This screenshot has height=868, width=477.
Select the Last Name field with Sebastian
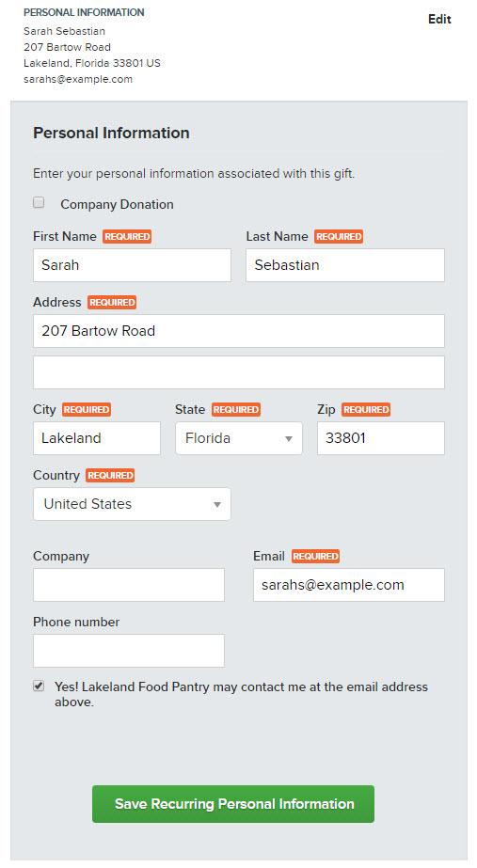[345, 265]
